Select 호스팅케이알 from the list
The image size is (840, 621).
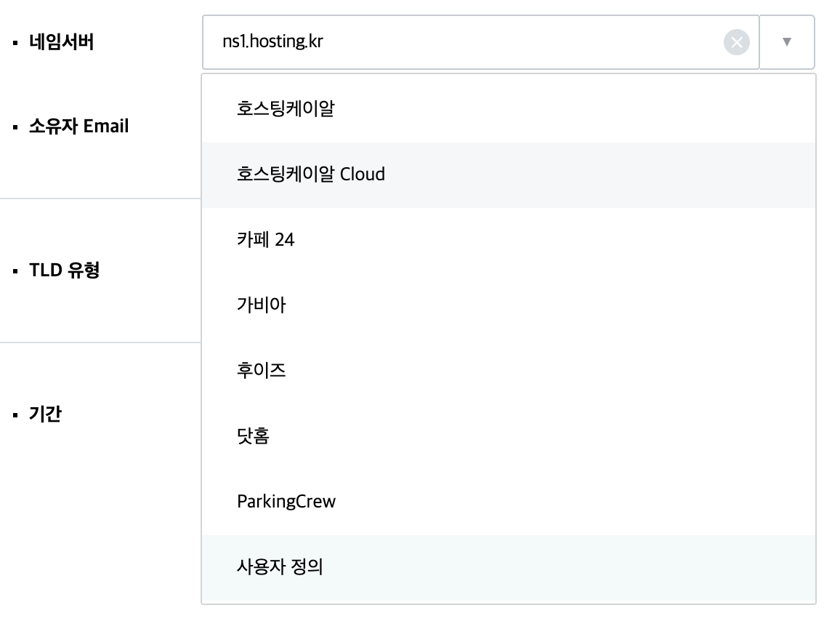point(509,109)
